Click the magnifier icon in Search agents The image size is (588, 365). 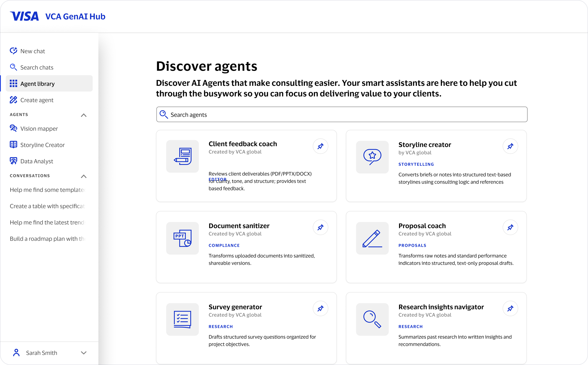click(164, 114)
